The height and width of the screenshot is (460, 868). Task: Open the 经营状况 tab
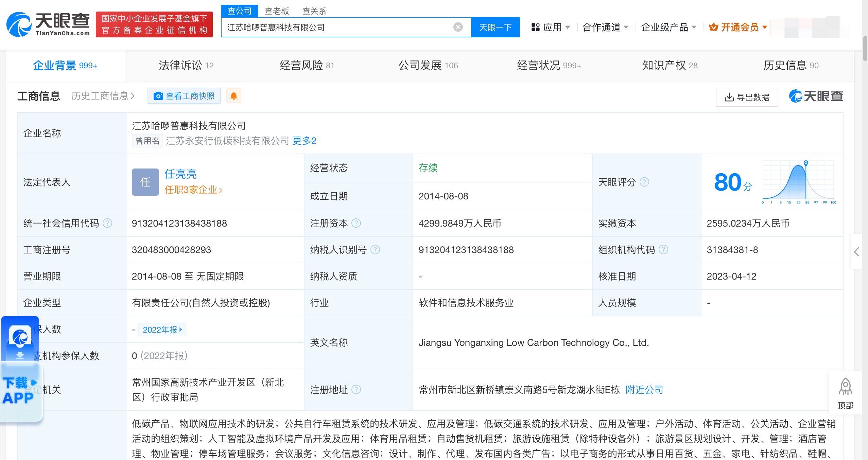coord(549,65)
